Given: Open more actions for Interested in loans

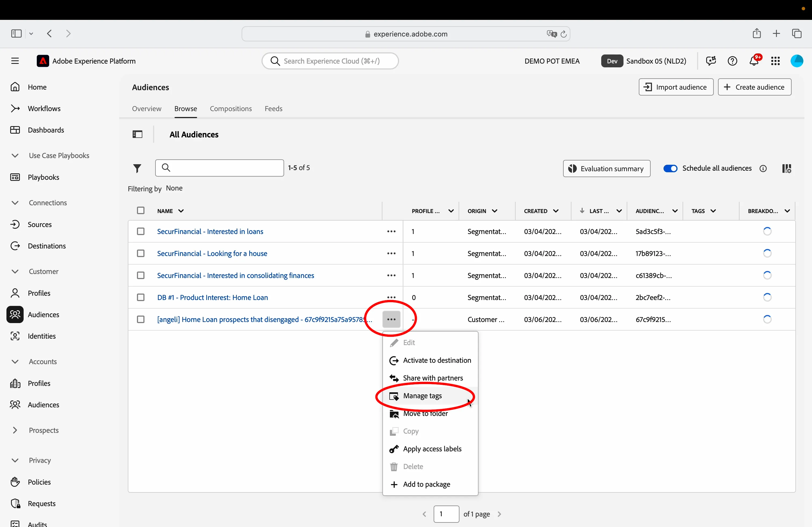Looking at the screenshot, I should [x=391, y=232].
